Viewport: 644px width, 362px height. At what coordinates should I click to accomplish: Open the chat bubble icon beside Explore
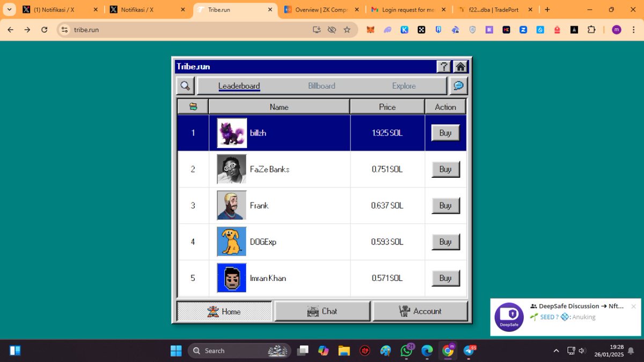(459, 85)
